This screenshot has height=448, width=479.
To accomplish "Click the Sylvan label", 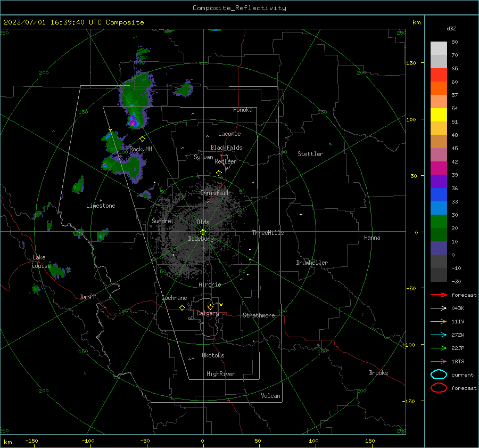I will [x=203, y=157].
